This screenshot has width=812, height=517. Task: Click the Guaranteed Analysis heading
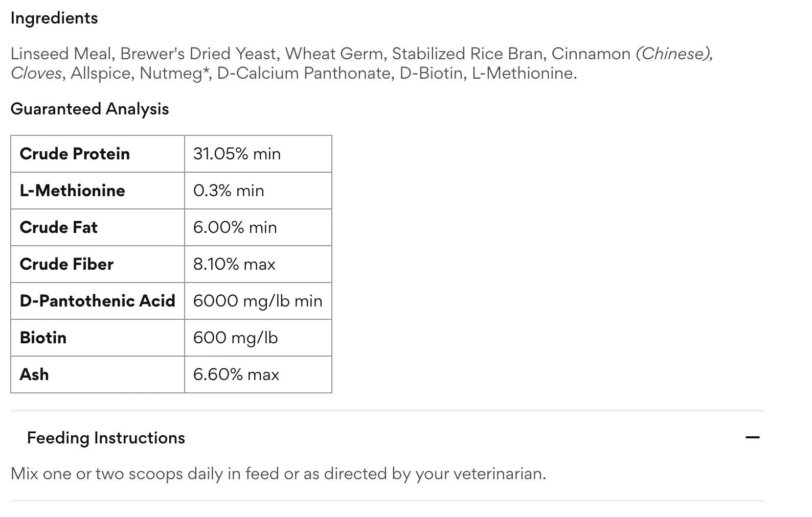click(89, 109)
